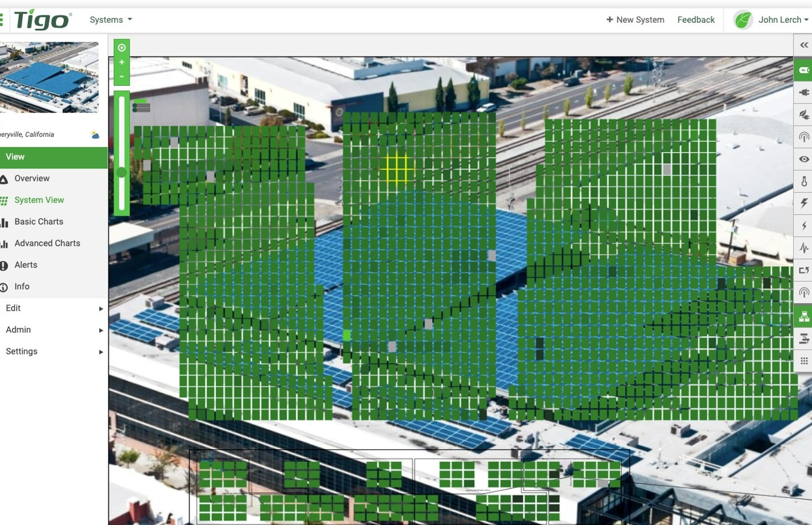Go to Alerts in the View menu
812x525 pixels.
pos(25,265)
